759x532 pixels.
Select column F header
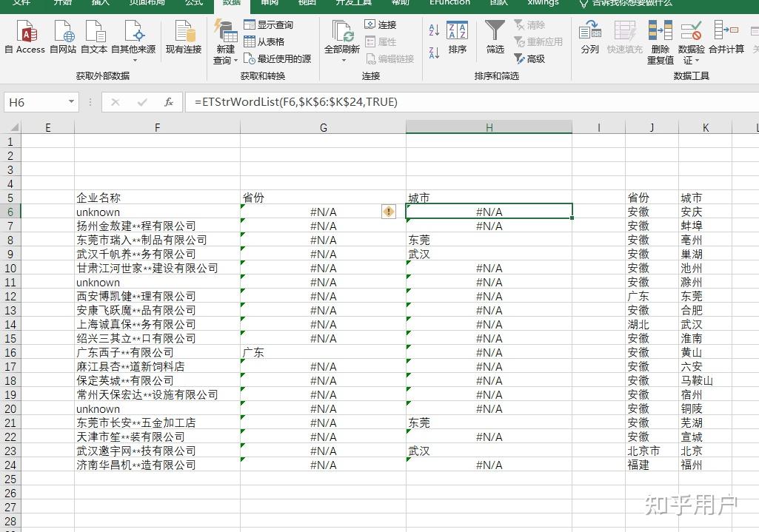(157, 128)
